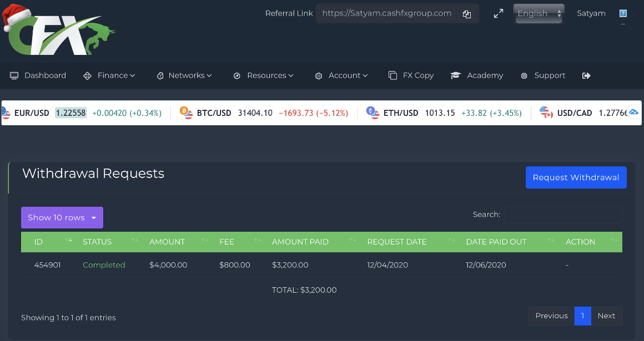This screenshot has width=644, height=341.
Task: Expand the Finance menu
Action: (110, 75)
